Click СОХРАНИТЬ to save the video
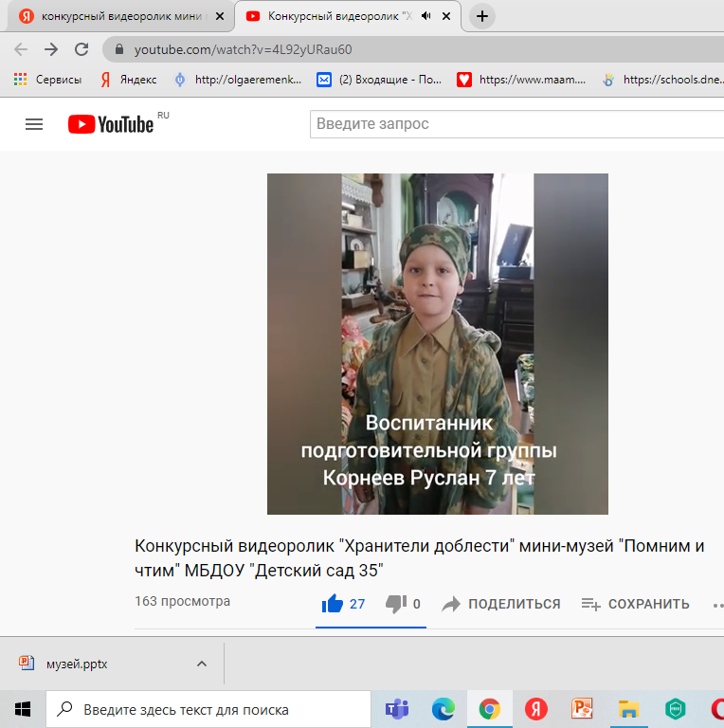Screen dimensions: 724x728 (635, 604)
